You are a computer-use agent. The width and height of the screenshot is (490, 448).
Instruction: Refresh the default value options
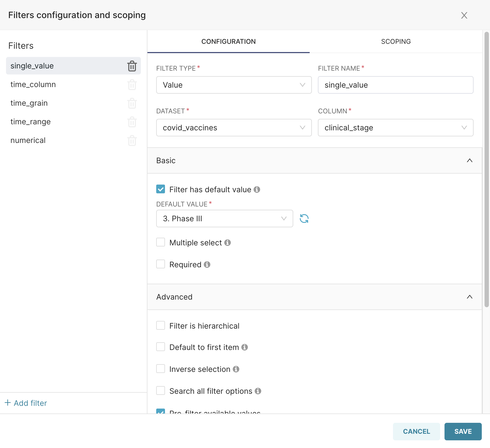point(304,219)
